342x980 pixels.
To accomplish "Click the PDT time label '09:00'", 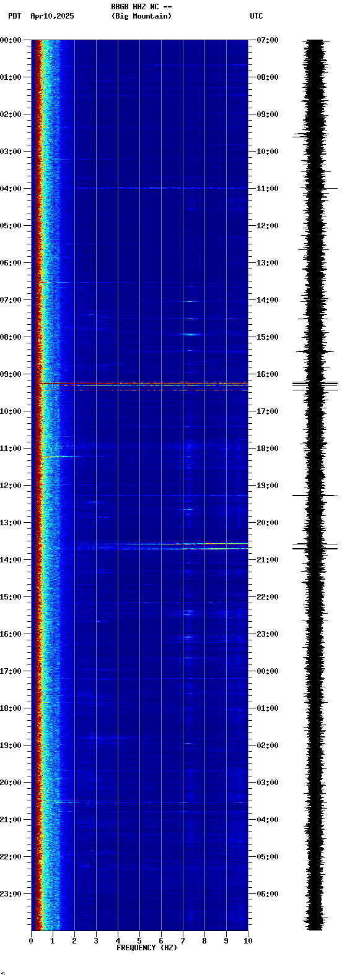I will (x=11, y=374).
